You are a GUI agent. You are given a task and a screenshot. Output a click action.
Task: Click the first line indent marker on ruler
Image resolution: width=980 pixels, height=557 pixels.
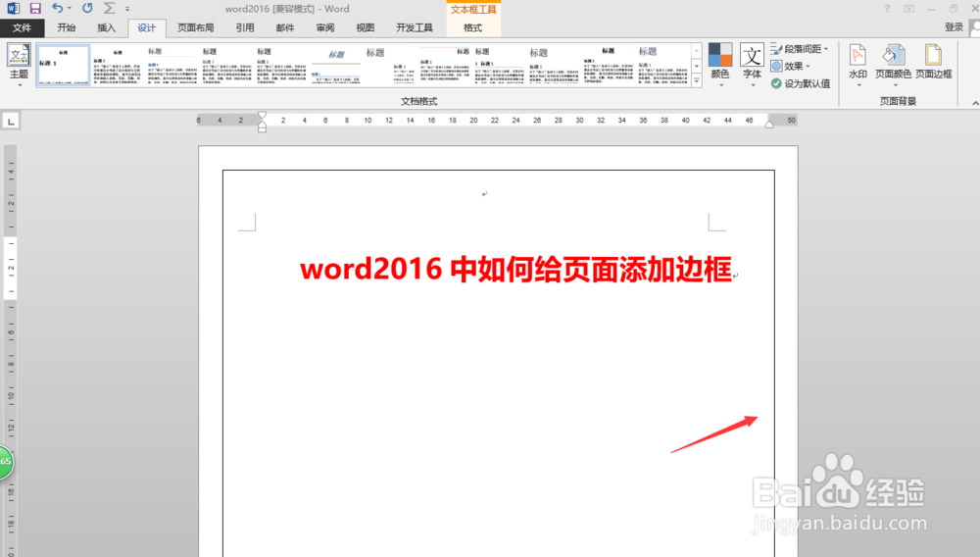[x=263, y=116]
